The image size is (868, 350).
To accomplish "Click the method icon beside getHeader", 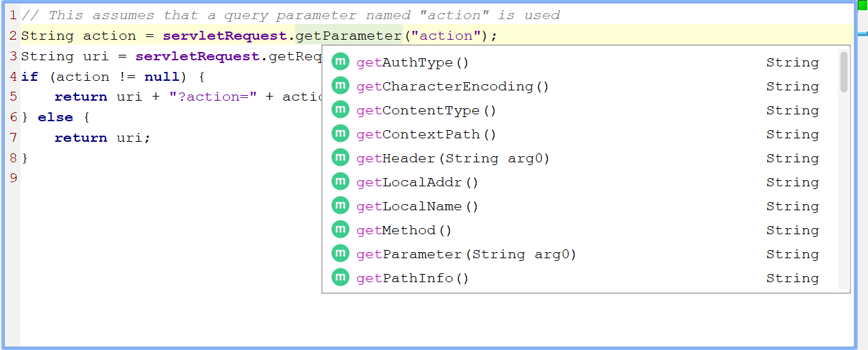I will pos(340,158).
